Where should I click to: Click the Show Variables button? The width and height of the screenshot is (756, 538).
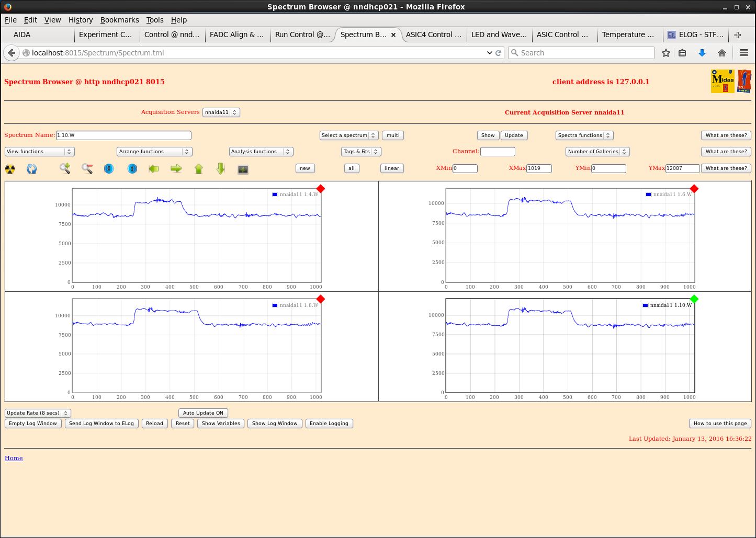(221, 423)
